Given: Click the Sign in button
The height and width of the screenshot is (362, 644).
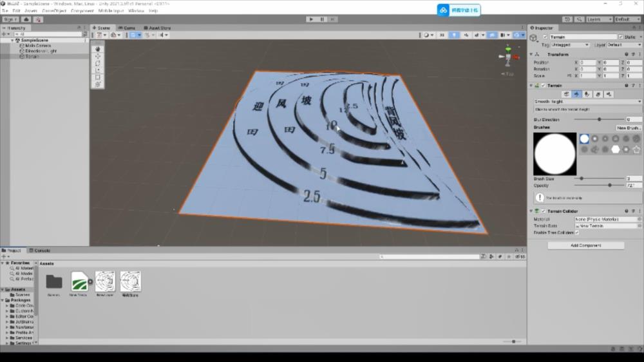Looking at the screenshot, I should click(x=10, y=19).
